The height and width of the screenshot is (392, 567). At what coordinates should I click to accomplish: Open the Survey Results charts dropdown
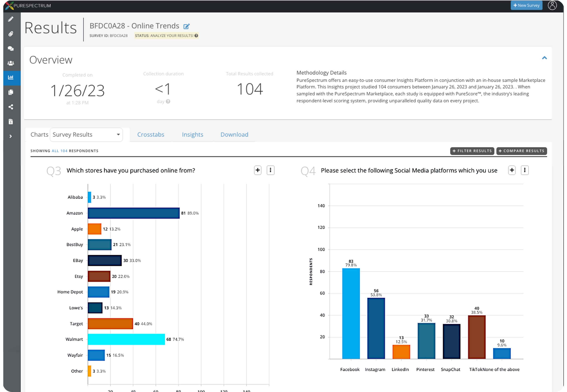pyautogui.click(x=86, y=135)
